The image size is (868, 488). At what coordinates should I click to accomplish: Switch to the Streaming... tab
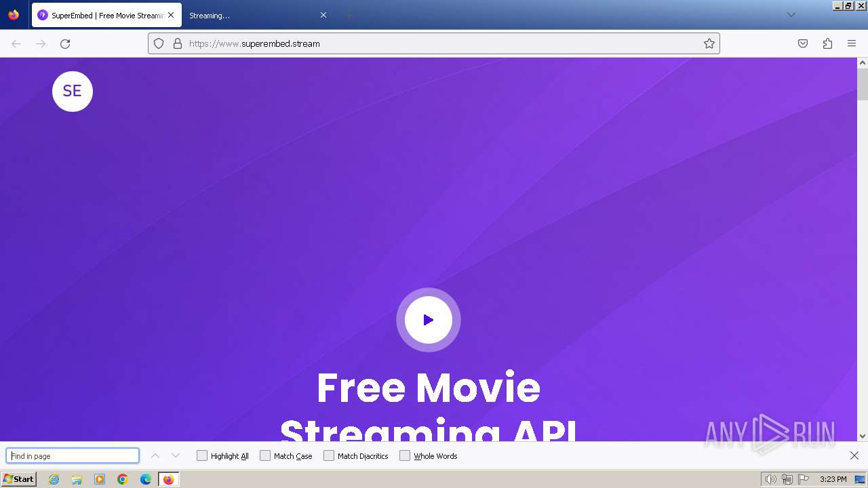pyautogui.click(x=258, y=15)
